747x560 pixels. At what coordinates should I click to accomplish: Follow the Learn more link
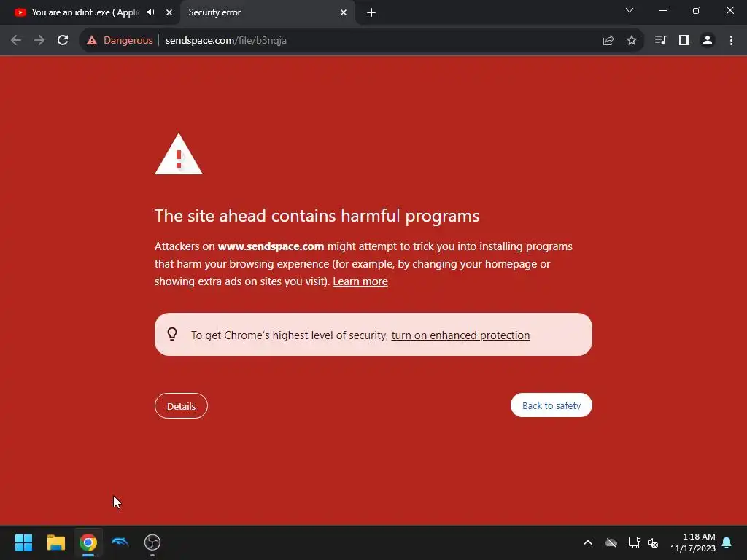pos(360,281)
